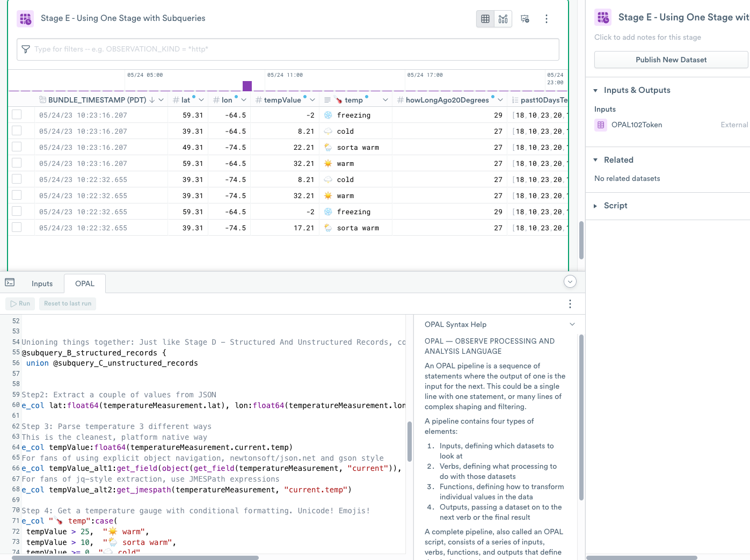Open lat column dropdown menu
This screenshot has height=560, width=750.
[201, 100]
